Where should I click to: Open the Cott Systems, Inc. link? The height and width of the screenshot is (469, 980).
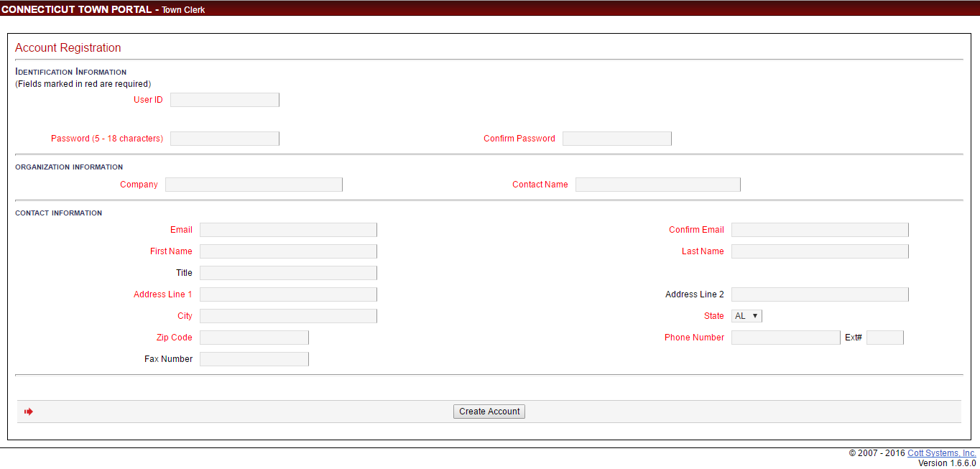click(941, 453)
